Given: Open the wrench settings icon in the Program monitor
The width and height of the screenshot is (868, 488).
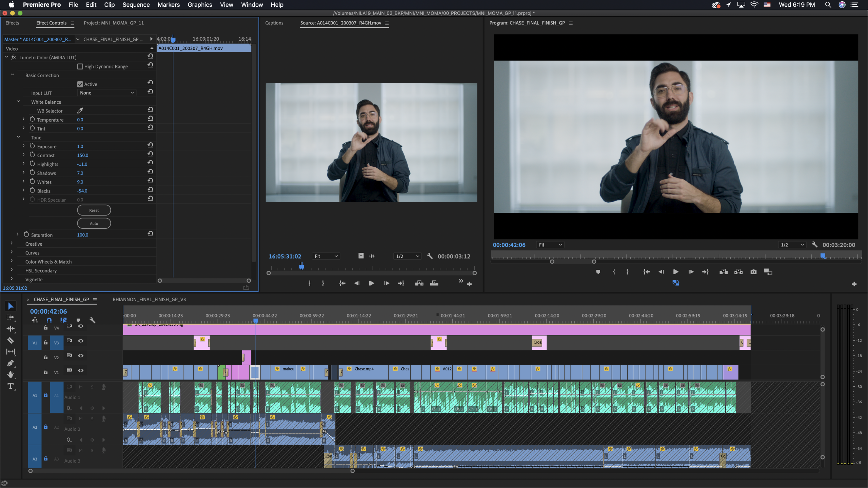Looking at the screenshot, I should click(815, 244).
